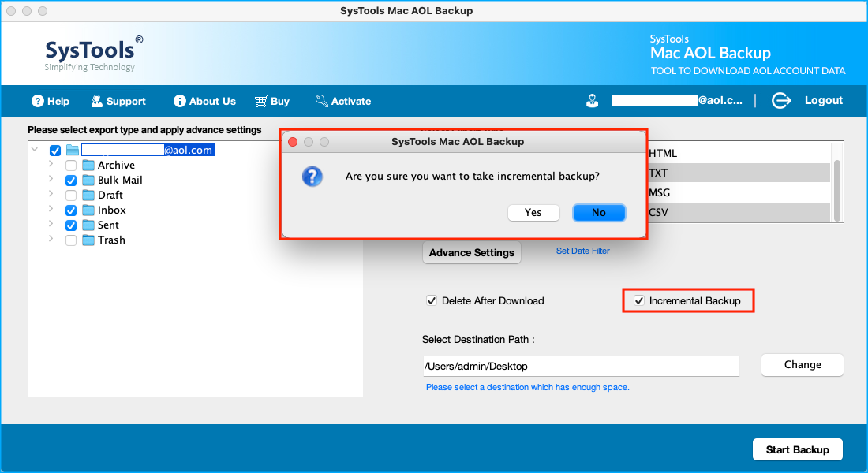This screenshot has width=868, height=473.
Task: Open Advance Settings
Action: [472, 252]
